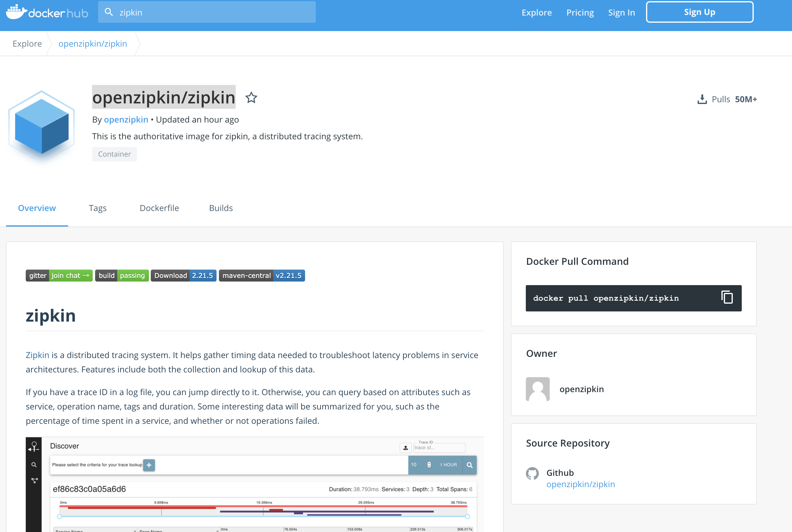Image resolution: width=792 pixels, height=532 pixels.
Task: Click the upload trace icon in Discover
Action: [x=405, y=448]
